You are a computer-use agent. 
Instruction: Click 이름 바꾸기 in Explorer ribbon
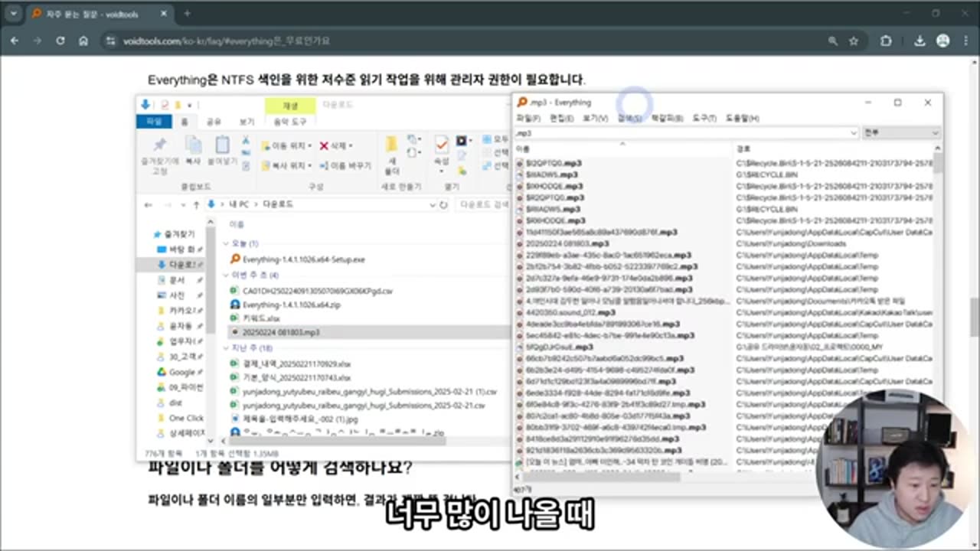coord(345,165)
